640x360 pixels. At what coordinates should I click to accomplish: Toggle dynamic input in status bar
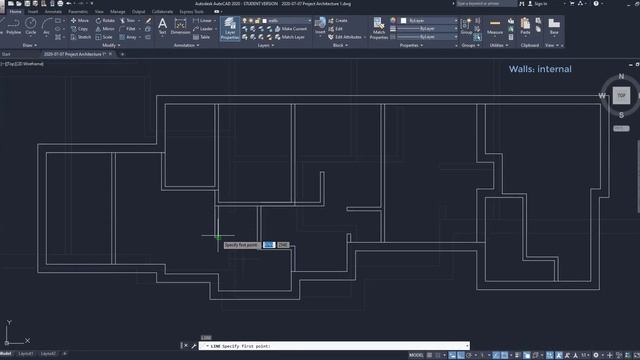pos(452,356)
